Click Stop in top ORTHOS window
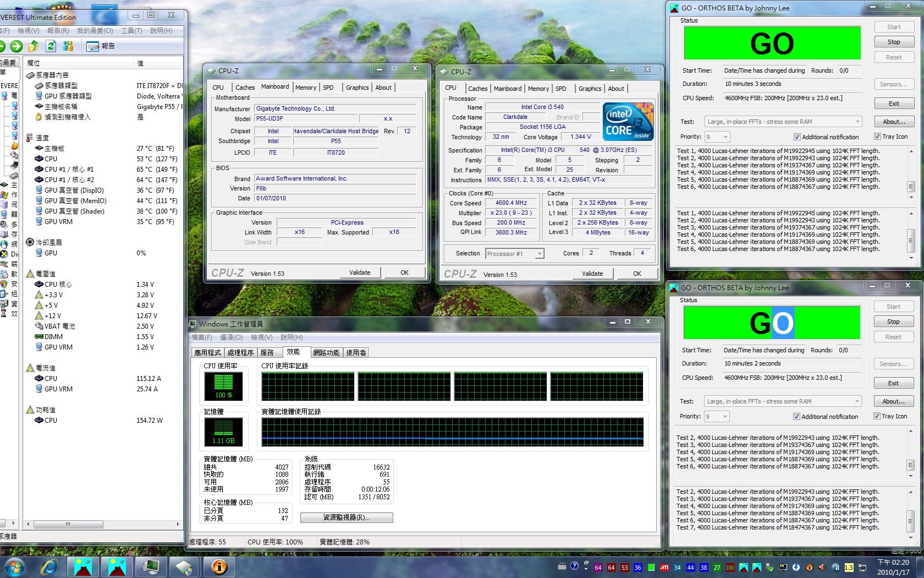The image size is (924, 578). (894, 42)
